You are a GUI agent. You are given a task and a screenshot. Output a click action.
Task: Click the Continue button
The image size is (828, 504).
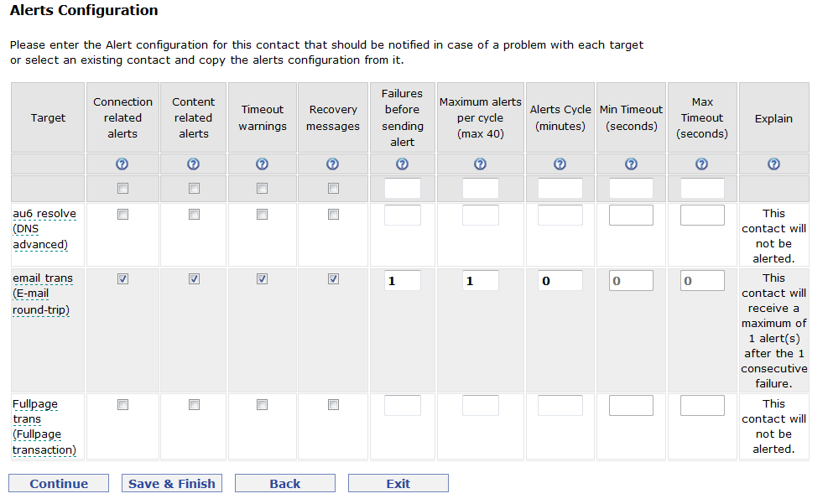click(x=59, y=483)
